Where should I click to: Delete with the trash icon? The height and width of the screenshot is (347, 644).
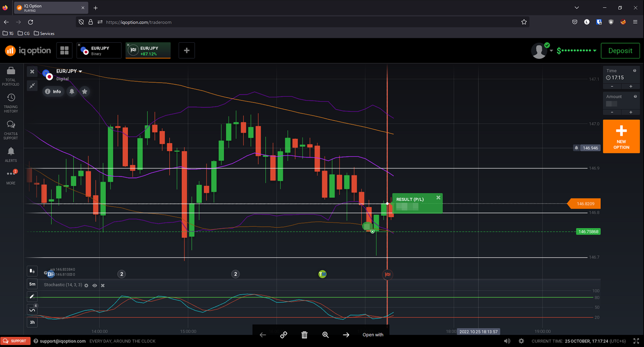tap(304, 335)
